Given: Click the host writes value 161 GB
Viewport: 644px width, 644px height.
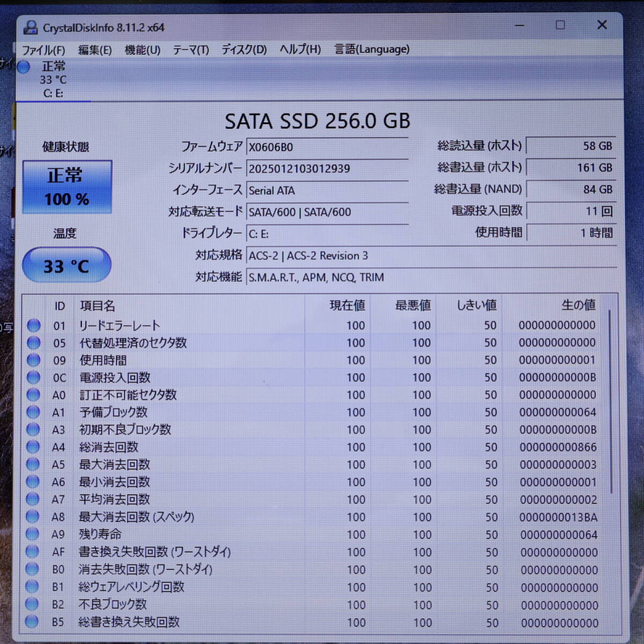Looking at the screenshot, I should (571, 167).
